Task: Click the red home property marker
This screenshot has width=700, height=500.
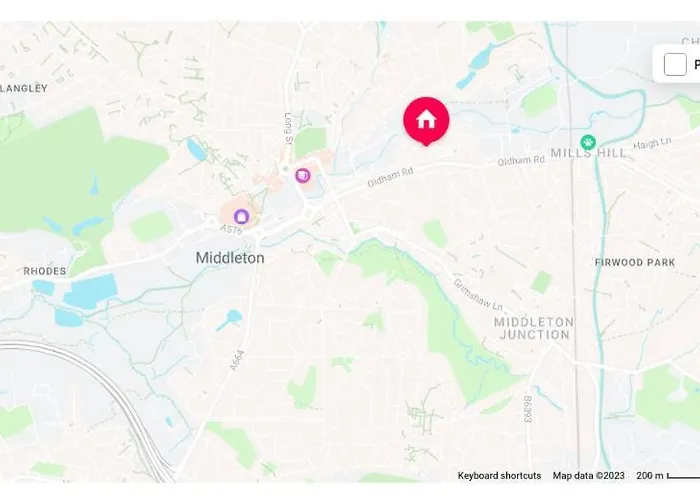Action: coord(426,121)
